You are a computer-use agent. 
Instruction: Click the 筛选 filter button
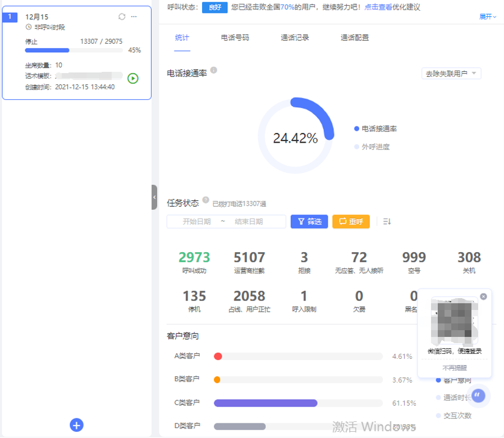pyautogui.click(x=309, y=222)
